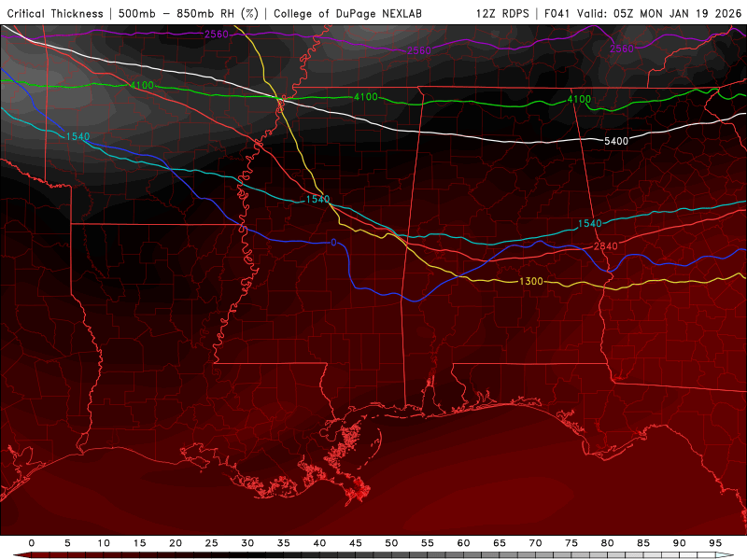Click the color scale value 0
Image resolution: width=747 pixels, height=560 pixels.
pyautogui.click(x=32, y=543)
